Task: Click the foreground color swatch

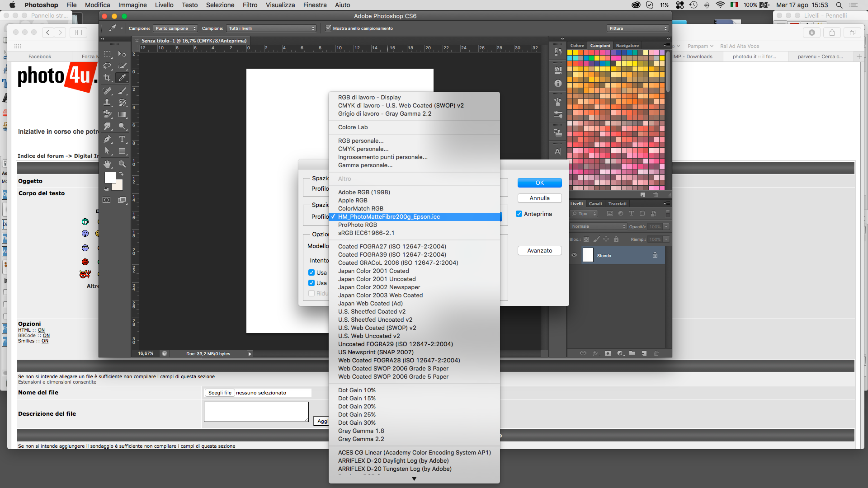Action: point(110,178)
